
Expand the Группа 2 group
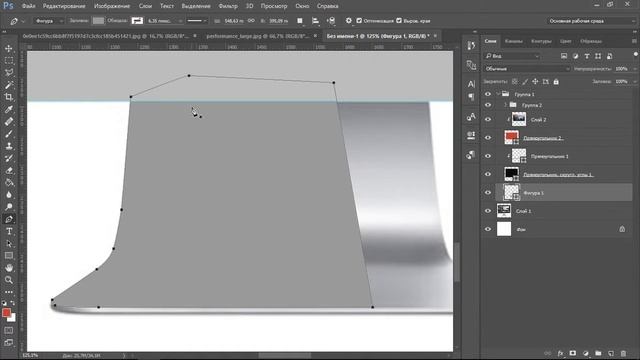point(506,105)
